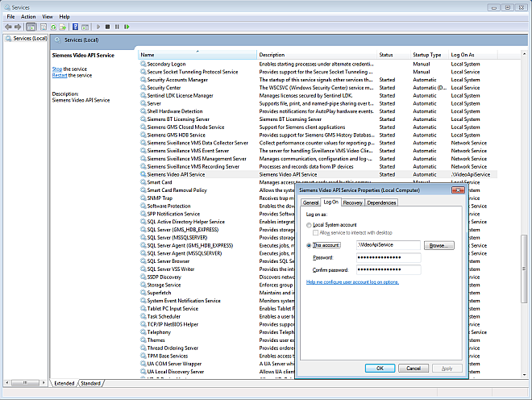Open the Help toolbar icon

tap(73, 26)
